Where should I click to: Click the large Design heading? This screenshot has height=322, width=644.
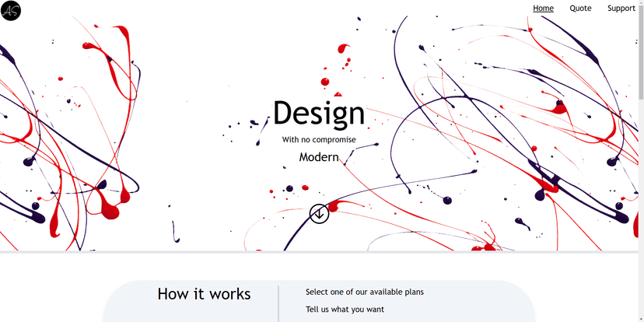pos(319,114)
